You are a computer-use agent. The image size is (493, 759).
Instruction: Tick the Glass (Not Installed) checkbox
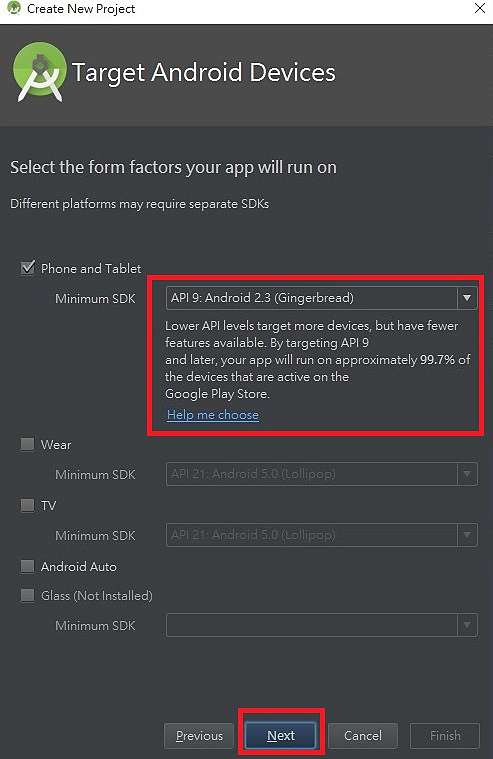click(x=28, y=595)
